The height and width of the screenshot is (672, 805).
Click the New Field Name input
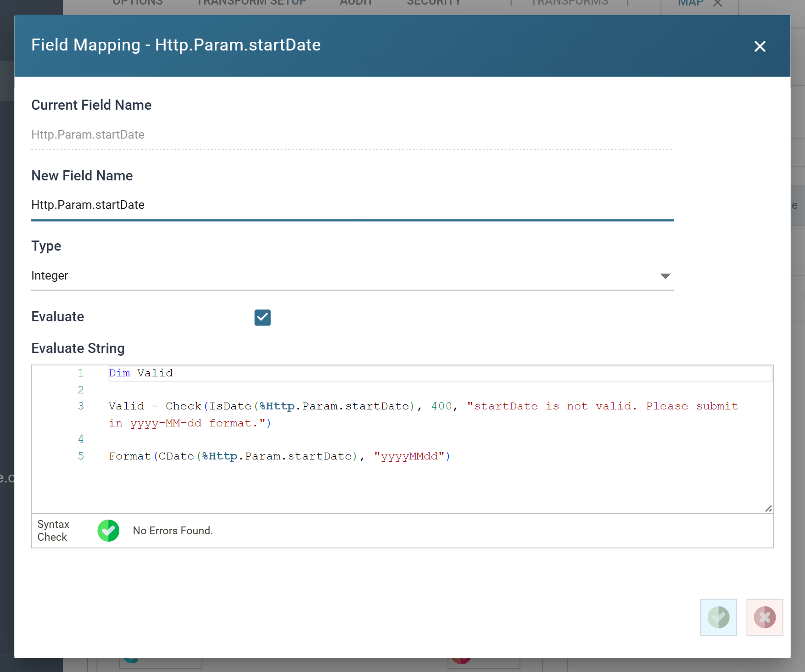pyautogui.click(x=352, y=205)
